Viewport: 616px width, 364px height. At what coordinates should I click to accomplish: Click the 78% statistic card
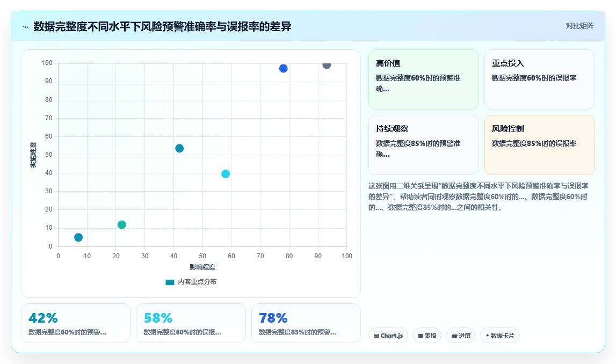[306, 323]
